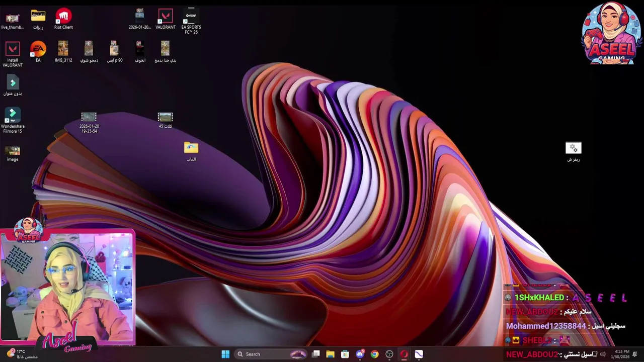Launch the VALORANT shortcut in top row
The image size is (644, 362).
tap(166, 19)
